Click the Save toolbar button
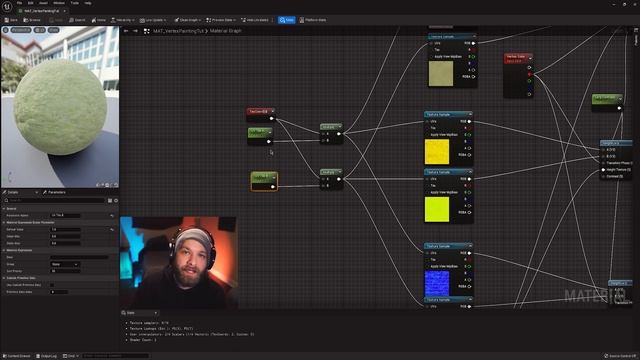The height and width of the screenshot is (360, 640). point(11,20)
